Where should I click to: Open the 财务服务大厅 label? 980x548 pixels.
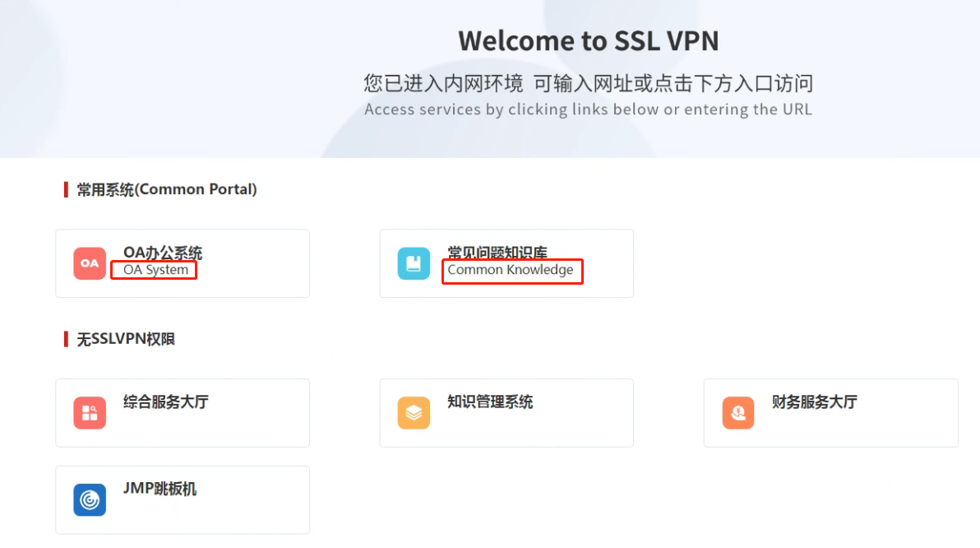[814, 402]
